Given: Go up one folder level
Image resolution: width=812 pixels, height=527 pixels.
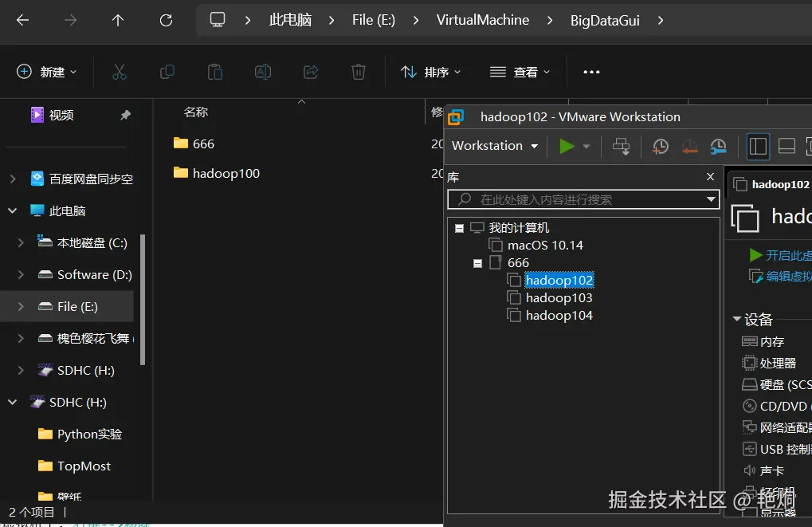Looking at the screenshot, I should click(118, 20).
